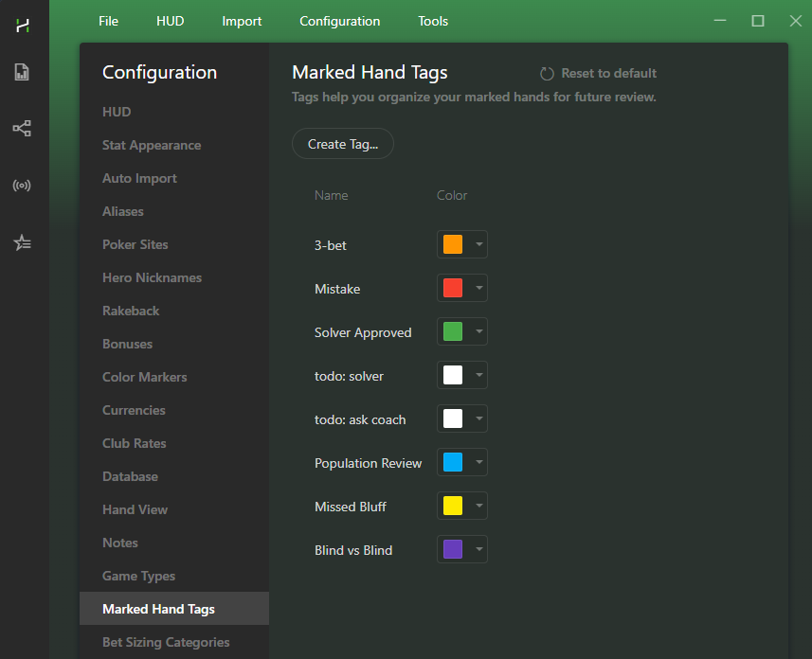The width and height of the screenshot is (812, 659).
Task: Click the Create Tag button
Action: click(x=343, y=143)
